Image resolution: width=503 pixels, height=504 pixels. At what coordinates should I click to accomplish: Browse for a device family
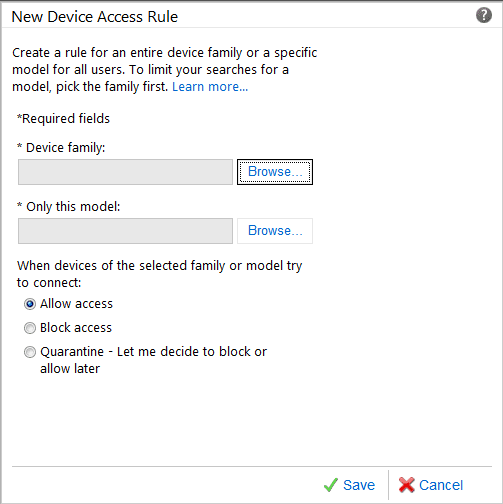pyautogui.click(x=275, y=172)
